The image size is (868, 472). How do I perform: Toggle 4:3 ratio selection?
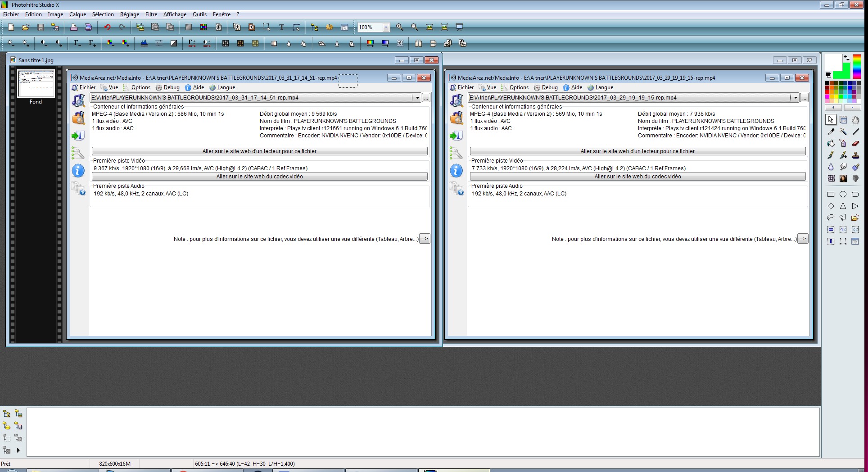(x=843, y=230)
